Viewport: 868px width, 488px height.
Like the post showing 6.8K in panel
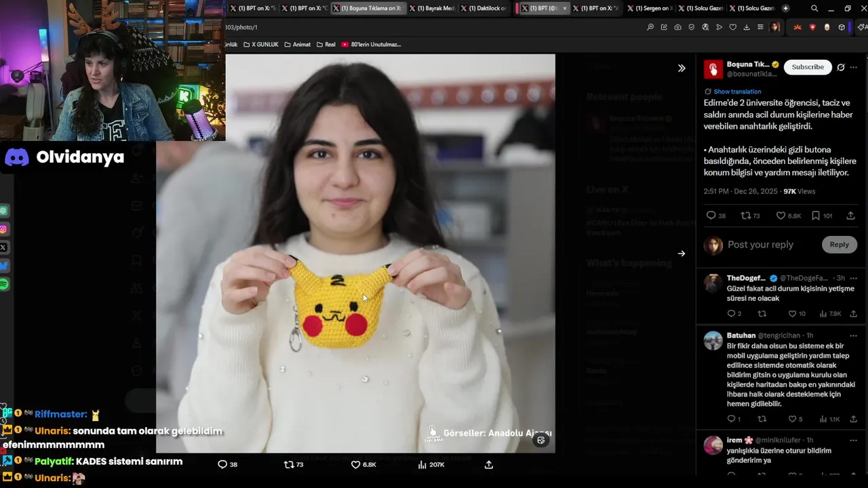781,216
